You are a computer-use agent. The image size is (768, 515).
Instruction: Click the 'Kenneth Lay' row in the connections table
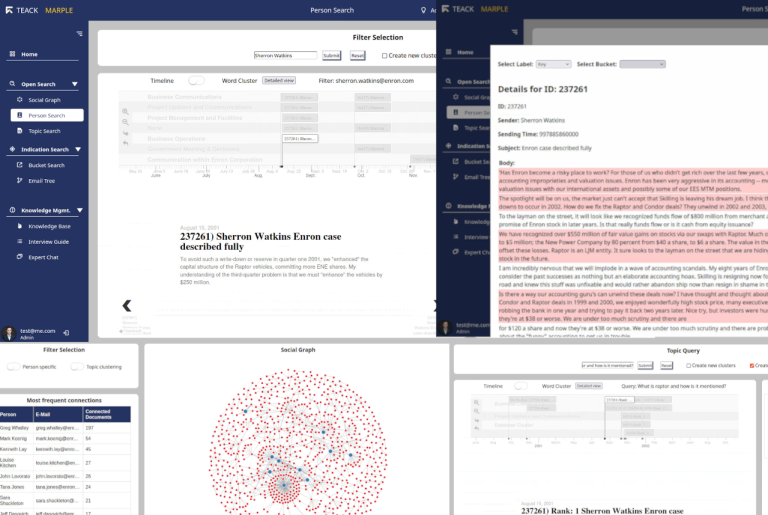click(x=65, y=449)
